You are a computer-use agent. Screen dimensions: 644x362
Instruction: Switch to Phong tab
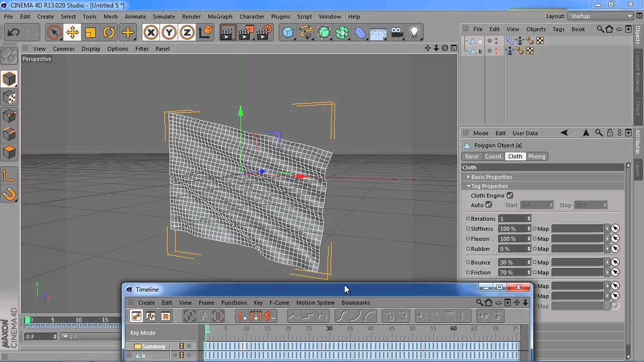click(536, 156)
